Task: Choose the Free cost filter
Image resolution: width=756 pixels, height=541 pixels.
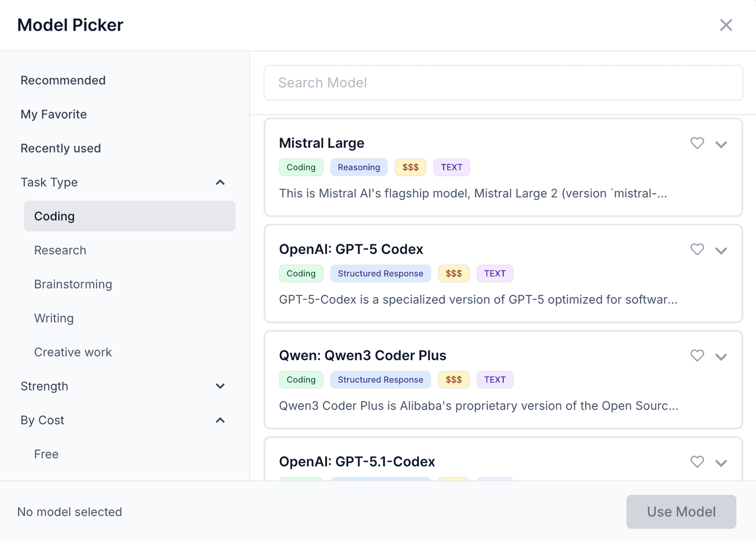Action: point(46,454)
